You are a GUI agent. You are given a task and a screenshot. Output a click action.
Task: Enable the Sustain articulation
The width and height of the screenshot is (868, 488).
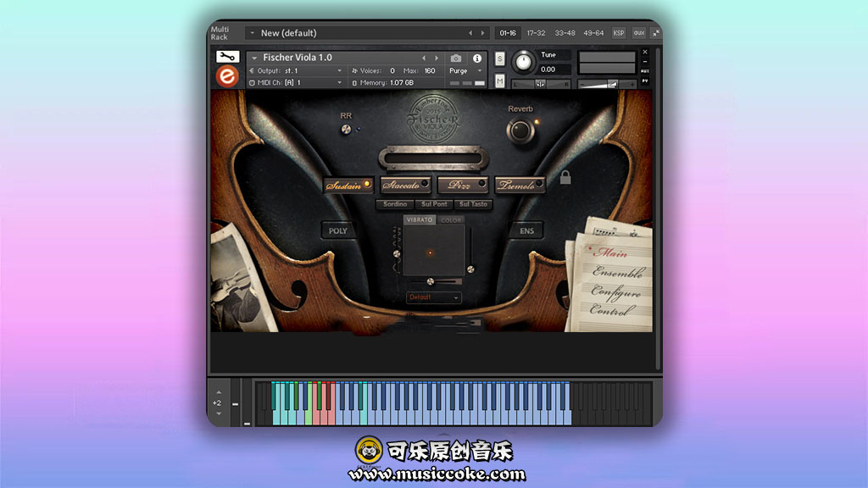tap(348, 186)
